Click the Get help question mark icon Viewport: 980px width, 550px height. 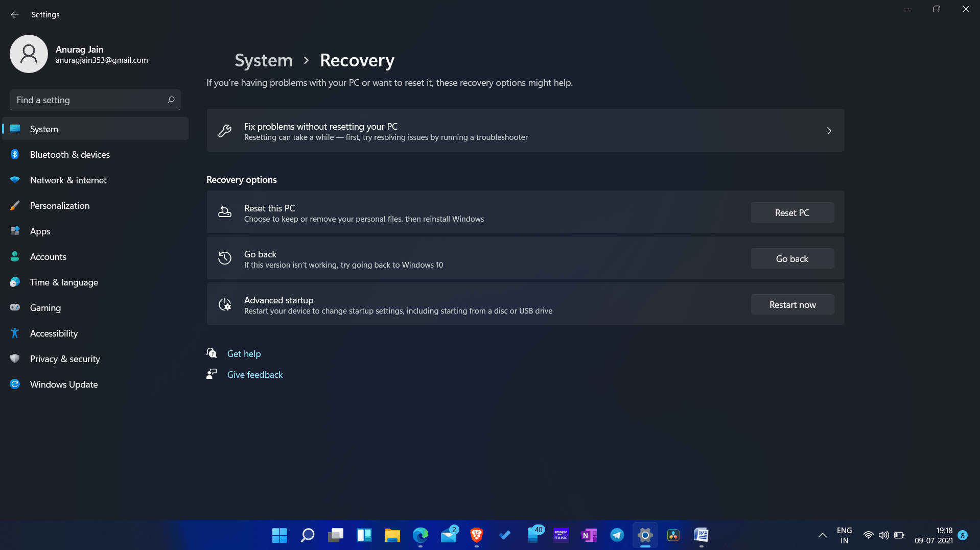pyautogui.click(x=212, y=353)
